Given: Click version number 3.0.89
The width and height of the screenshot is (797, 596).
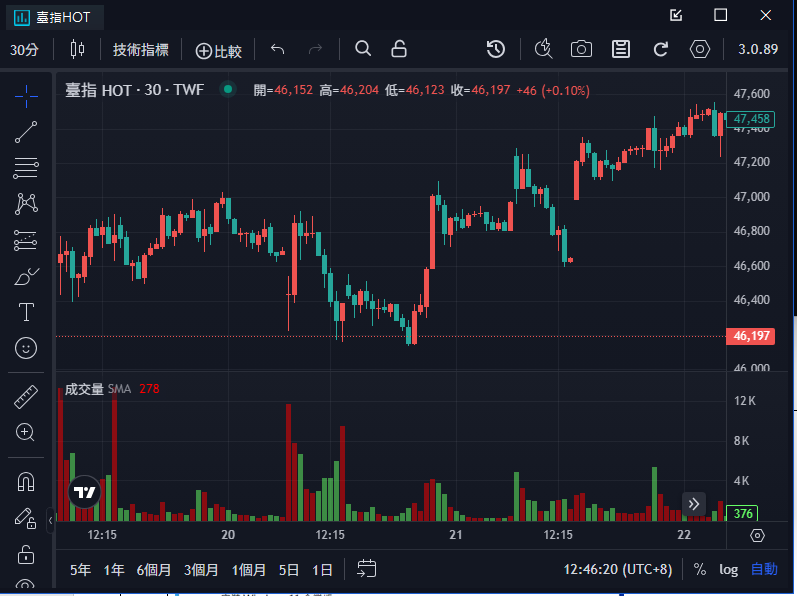Looking at the screenshot, I should (758, 49).
